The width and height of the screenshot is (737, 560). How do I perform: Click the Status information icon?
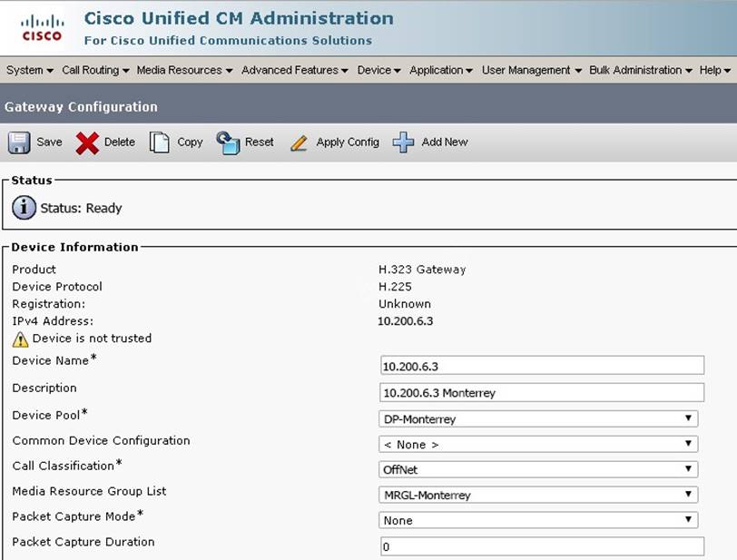pos(24,208)
